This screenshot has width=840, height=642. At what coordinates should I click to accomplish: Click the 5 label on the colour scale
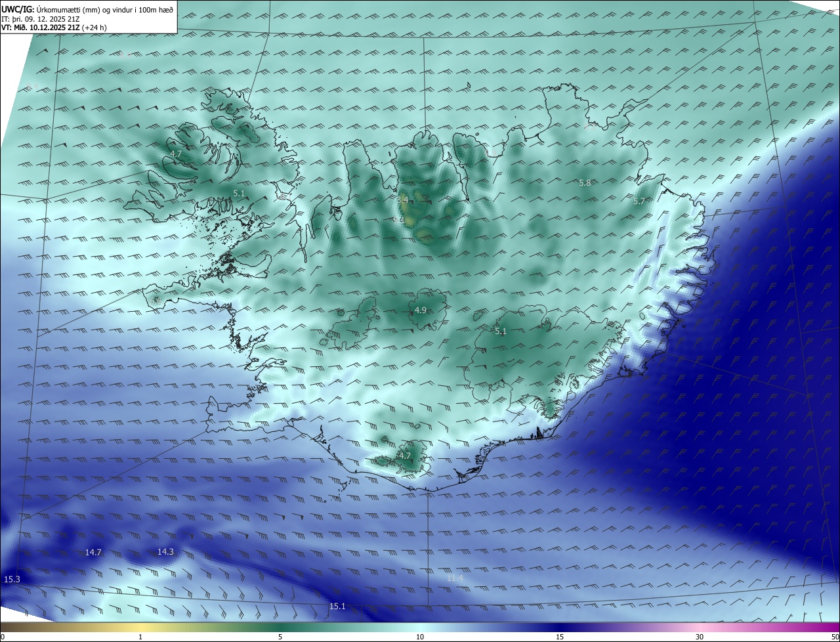[x=280, y=637]
